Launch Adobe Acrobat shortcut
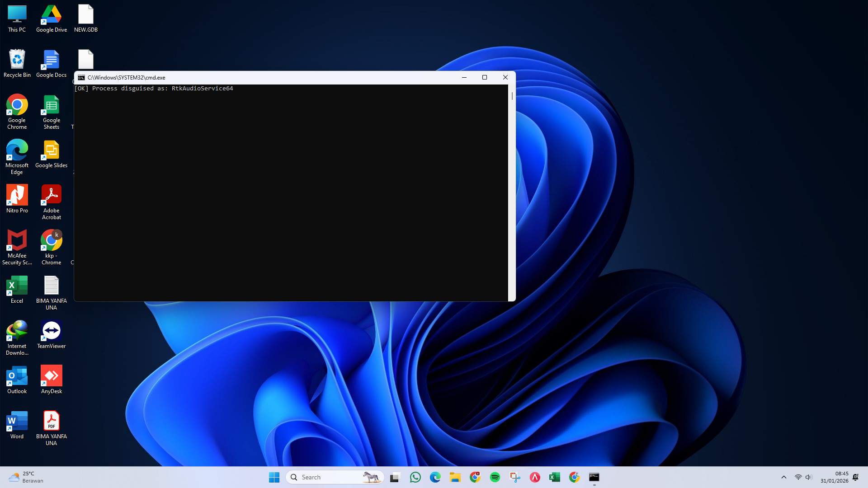 pyautogui.click(x=51, y=195)
